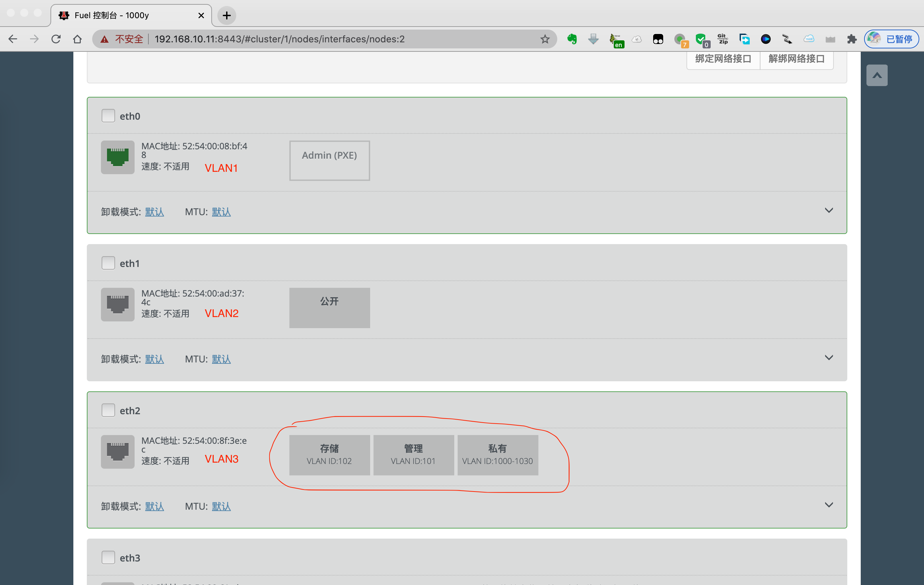This screenshot has height=585, width=924.
Task: Select the Fuel 控制台 - 1000y tab
Action: tap(131, 15)
